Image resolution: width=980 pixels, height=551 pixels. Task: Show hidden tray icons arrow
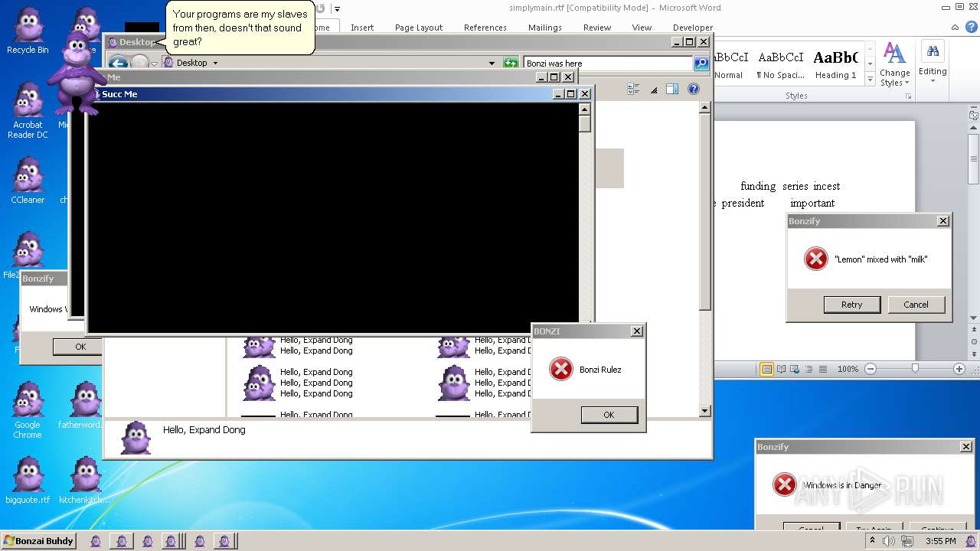pyautogui.click(x=872, y=541)
